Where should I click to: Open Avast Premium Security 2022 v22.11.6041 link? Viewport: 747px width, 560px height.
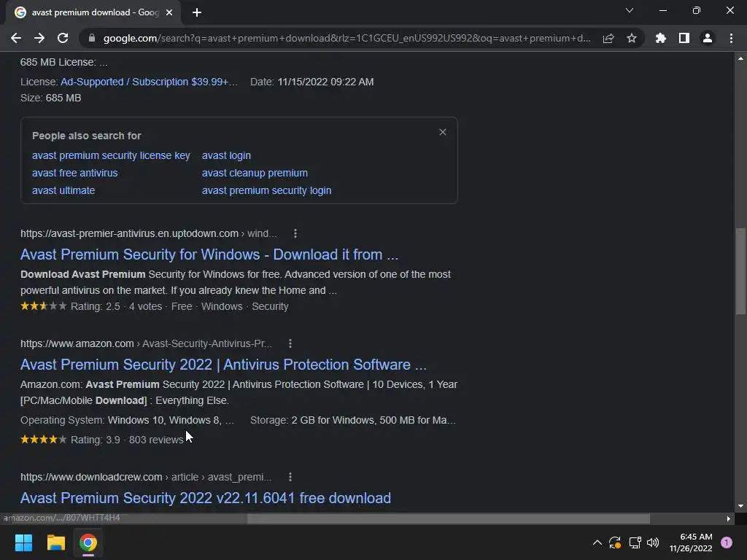(206, 498)
